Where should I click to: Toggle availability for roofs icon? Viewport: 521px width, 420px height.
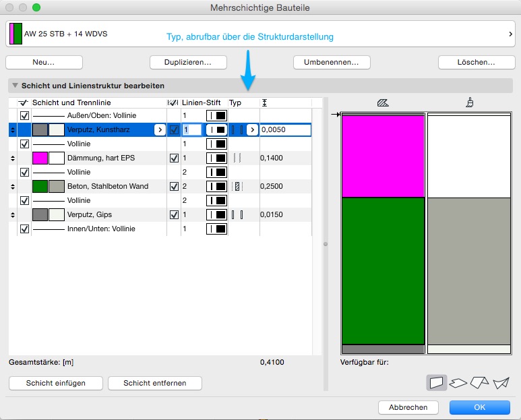(479, 383)
